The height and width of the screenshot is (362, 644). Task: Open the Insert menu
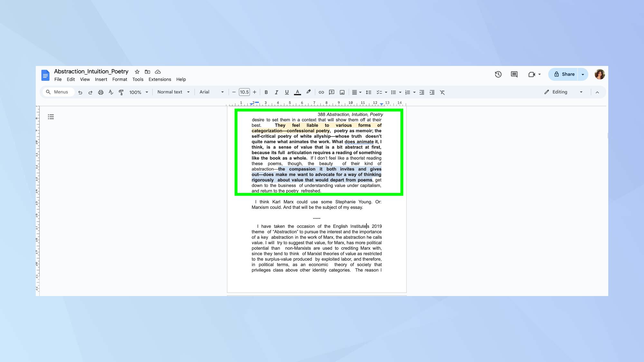coord(101,79)
